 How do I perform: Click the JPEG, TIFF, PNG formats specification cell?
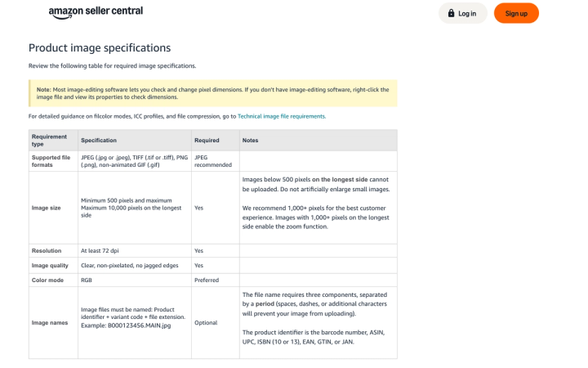click(134, 161)
